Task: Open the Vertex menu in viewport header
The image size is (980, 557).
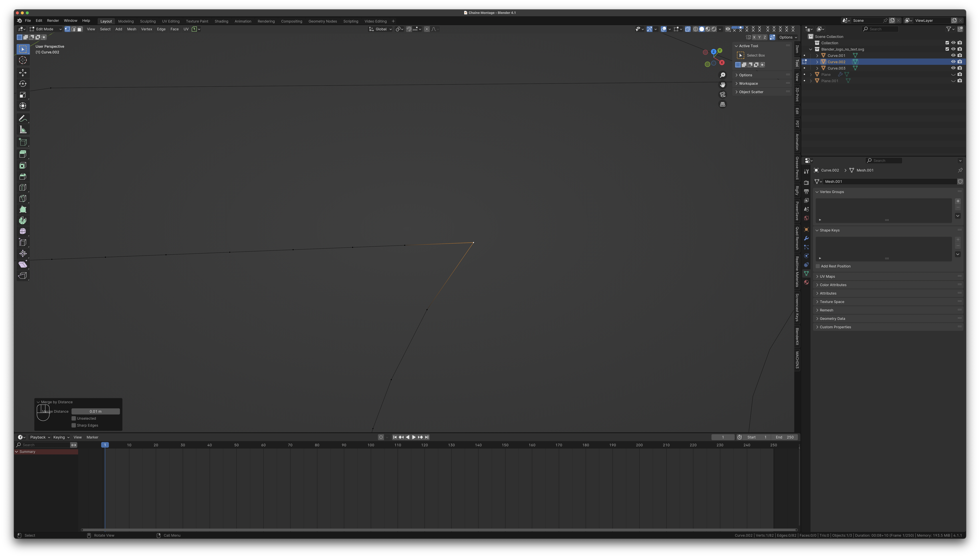Action: click(147, 29)
